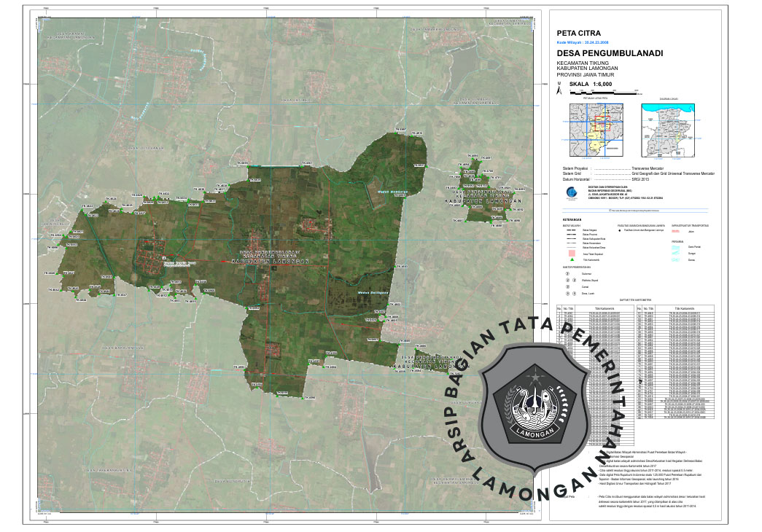This screenshot has width=762, height=532.
Task: Click the Batas Provinsi line symbol
Action: [x=572, y=236]
